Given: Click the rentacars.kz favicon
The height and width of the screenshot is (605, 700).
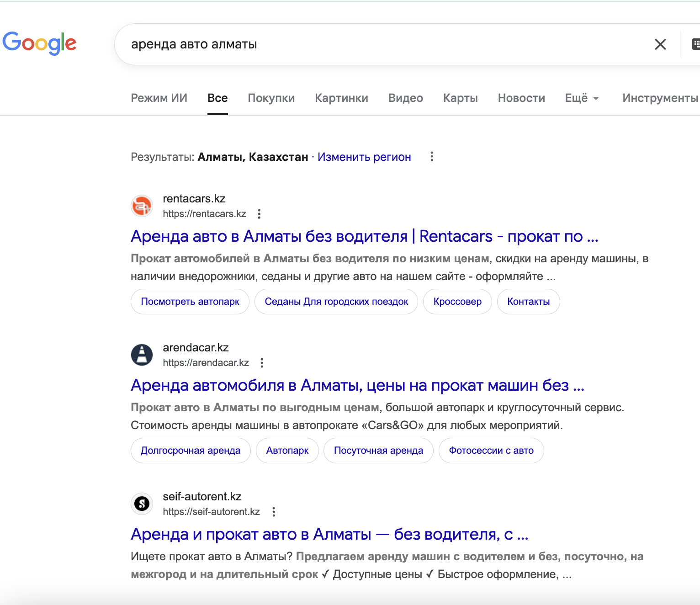Looking at the screenshot, I should (142, 206).
